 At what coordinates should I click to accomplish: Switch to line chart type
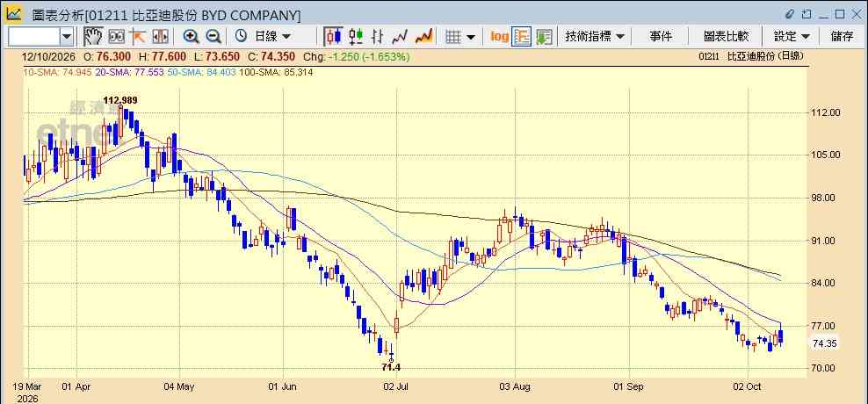click(400, 37)
